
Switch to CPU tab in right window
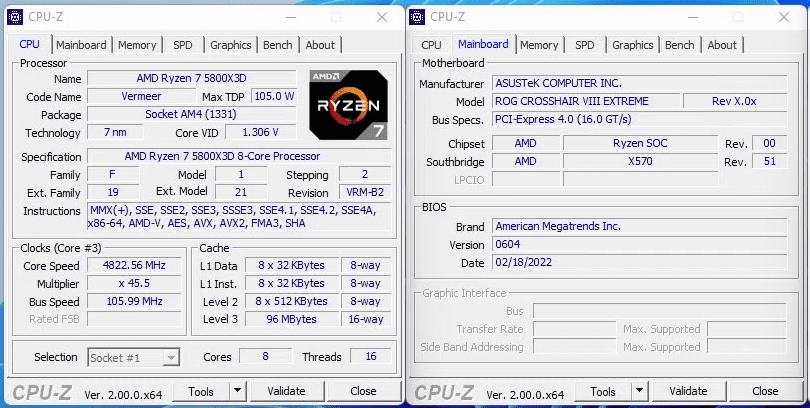tap(431, 45)
